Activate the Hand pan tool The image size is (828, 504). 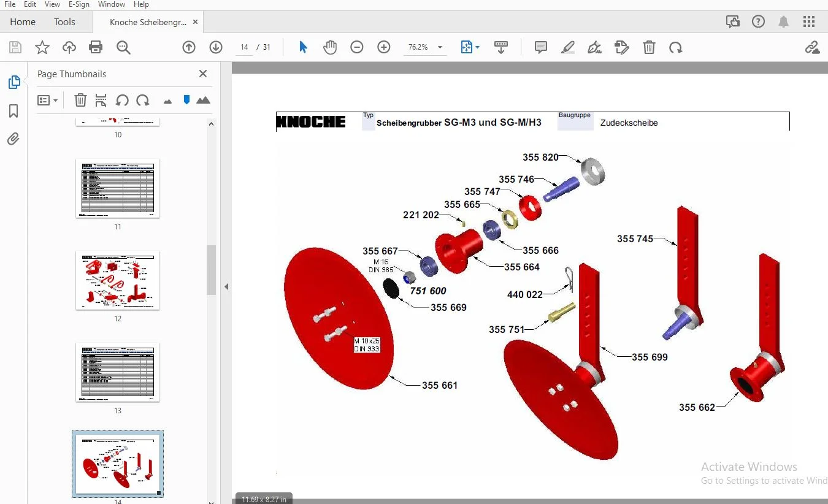click(330, 47)
